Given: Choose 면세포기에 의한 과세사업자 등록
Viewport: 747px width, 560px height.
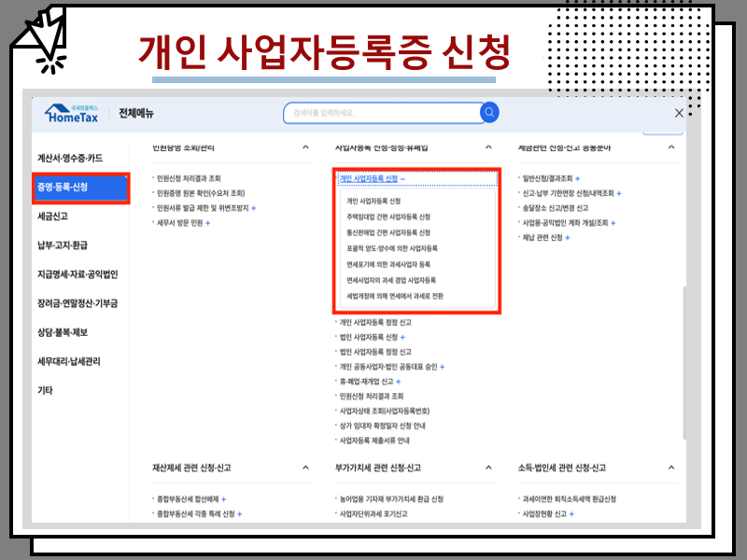Looking at the screenshot, I should point(388,264).
